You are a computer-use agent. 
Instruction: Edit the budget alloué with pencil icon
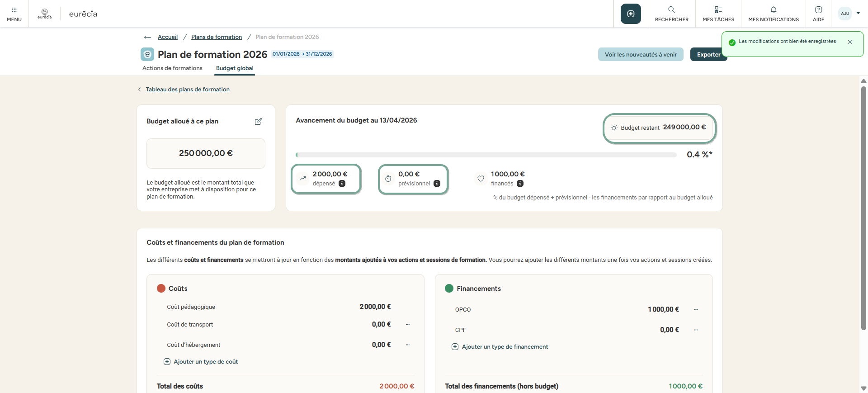[x=258, y=122]
